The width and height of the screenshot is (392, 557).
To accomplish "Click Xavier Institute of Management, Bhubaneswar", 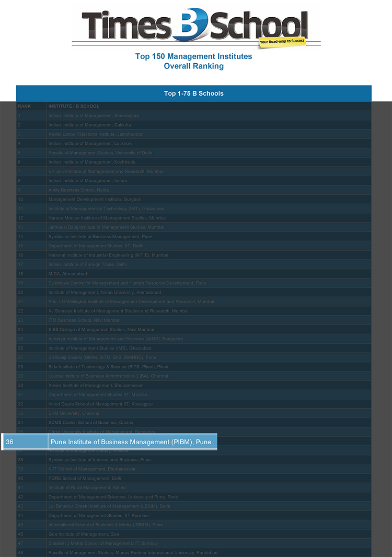I will [x=95, y=386].
